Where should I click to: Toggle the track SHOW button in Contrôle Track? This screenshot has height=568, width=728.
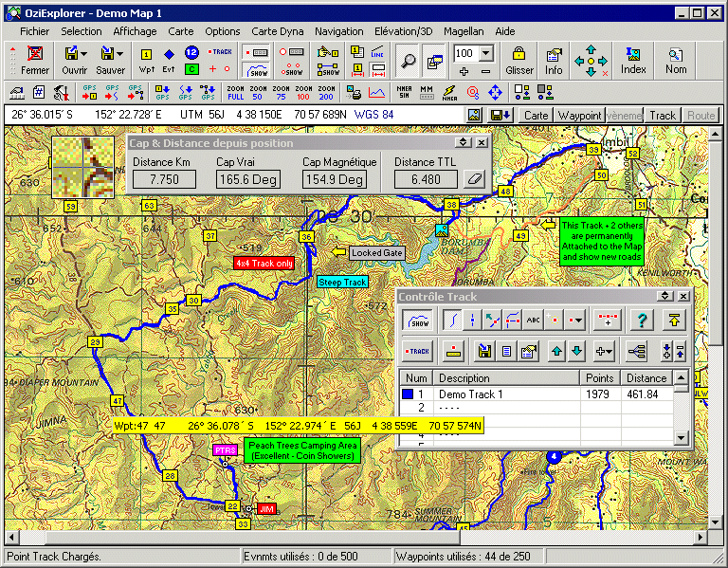point(417,320)
